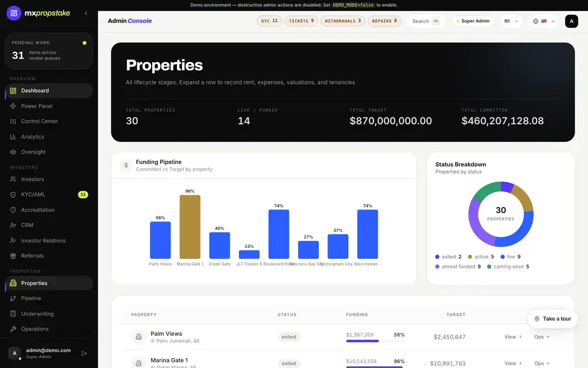
Task: Open the TICKETS 9 queue pill
Action: [301, 21]
